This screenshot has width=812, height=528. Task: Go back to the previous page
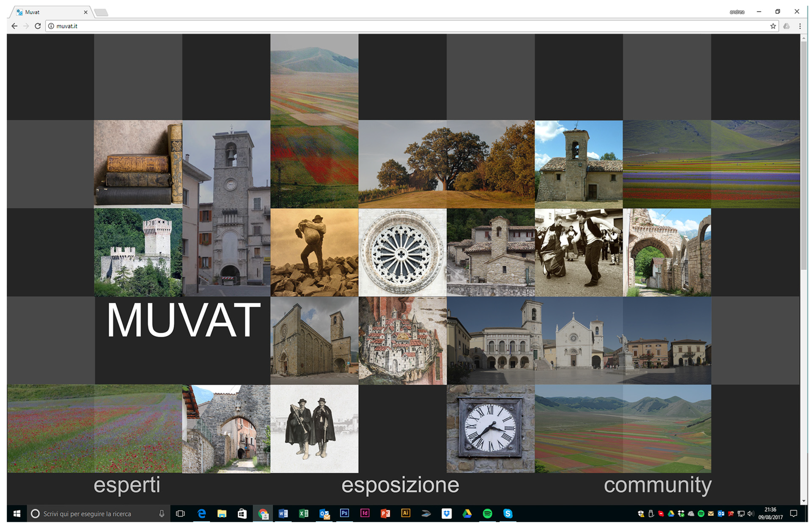[14, 26]
